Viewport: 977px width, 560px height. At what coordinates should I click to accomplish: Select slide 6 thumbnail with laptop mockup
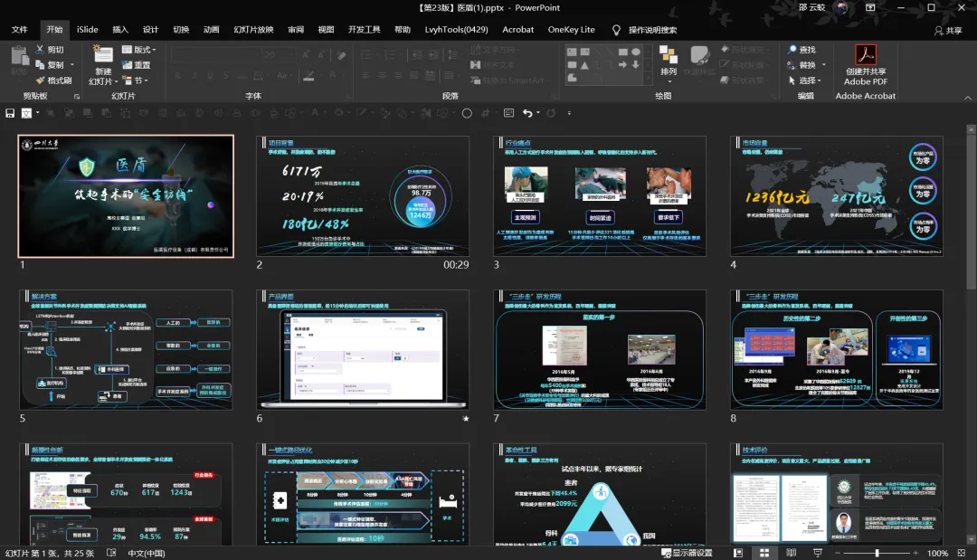click(x=363, y=351)
